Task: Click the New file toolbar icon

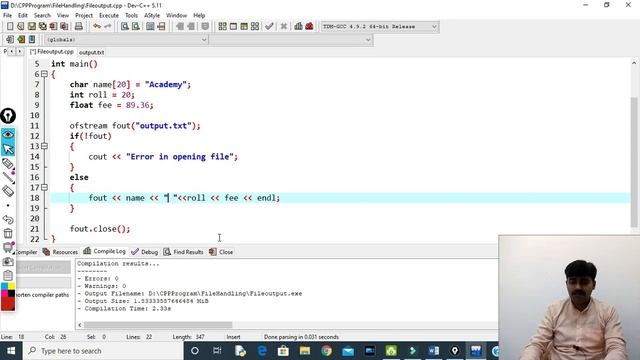Action: pos(10,27)
